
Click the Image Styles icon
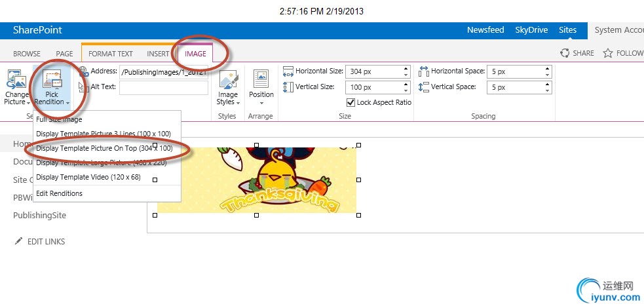(228, 80)
